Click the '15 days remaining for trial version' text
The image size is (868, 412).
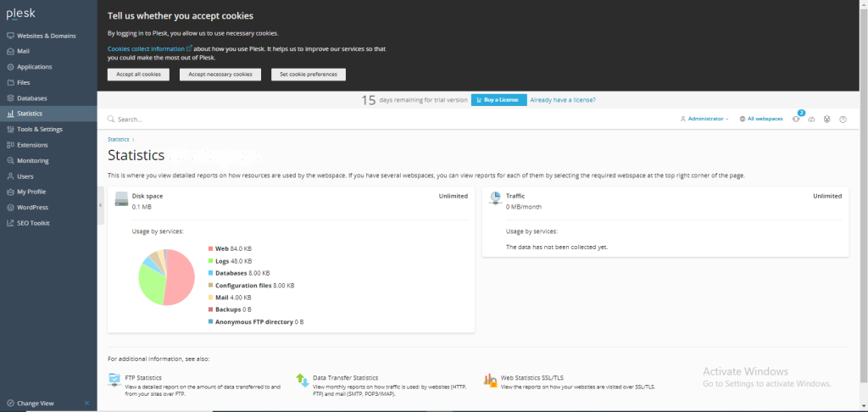415,100
